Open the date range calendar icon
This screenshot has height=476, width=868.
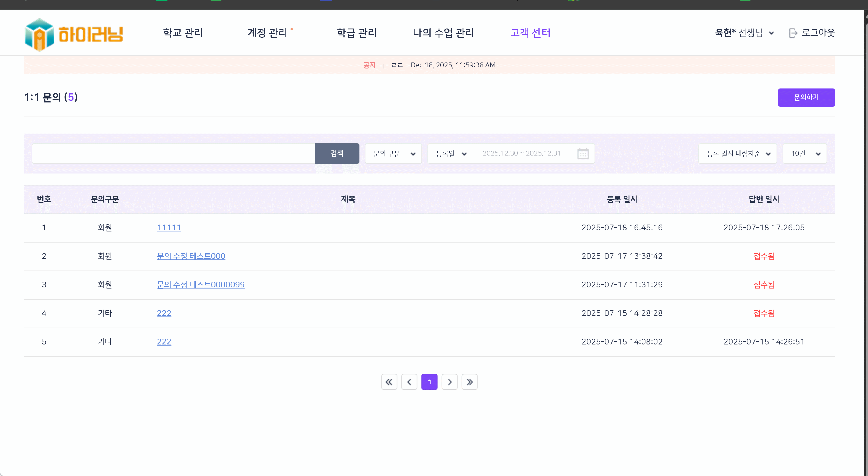point(583,154)
